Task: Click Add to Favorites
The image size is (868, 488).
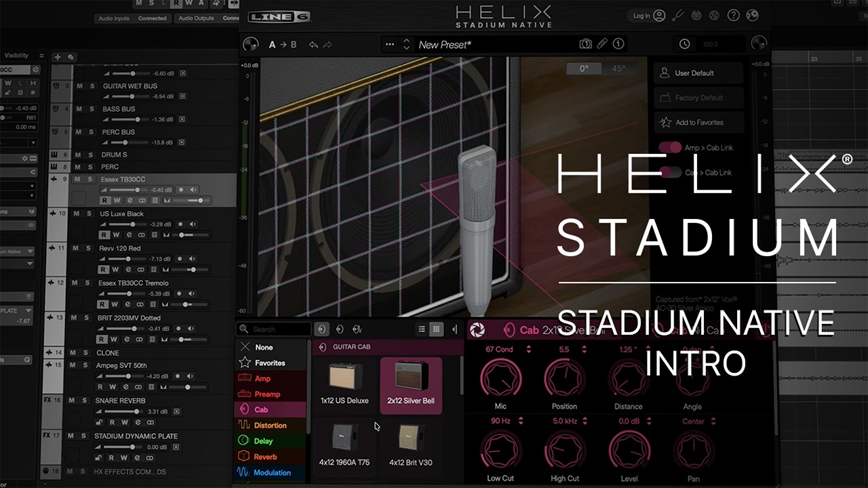Action: [x=698, y=123]
